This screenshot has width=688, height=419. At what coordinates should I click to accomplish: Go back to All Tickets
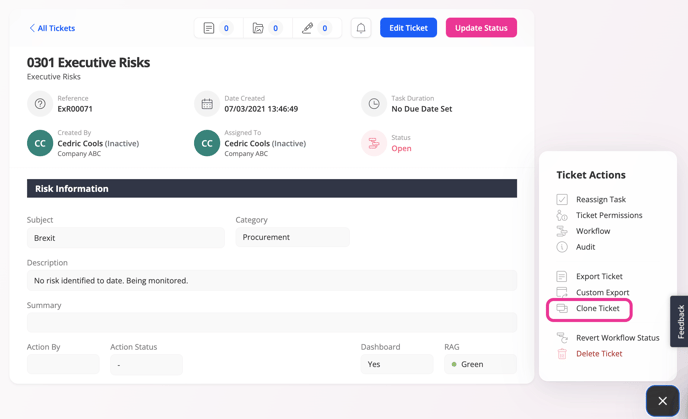52,28
